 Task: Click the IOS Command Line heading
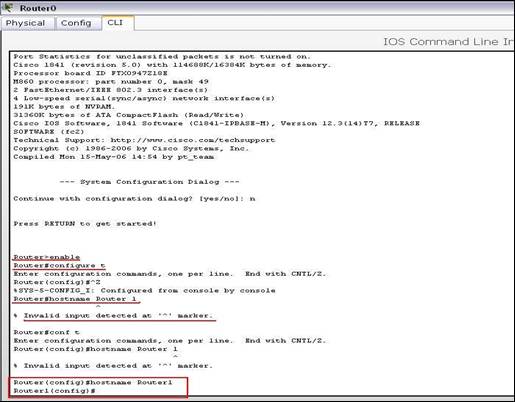click(448, 42)
